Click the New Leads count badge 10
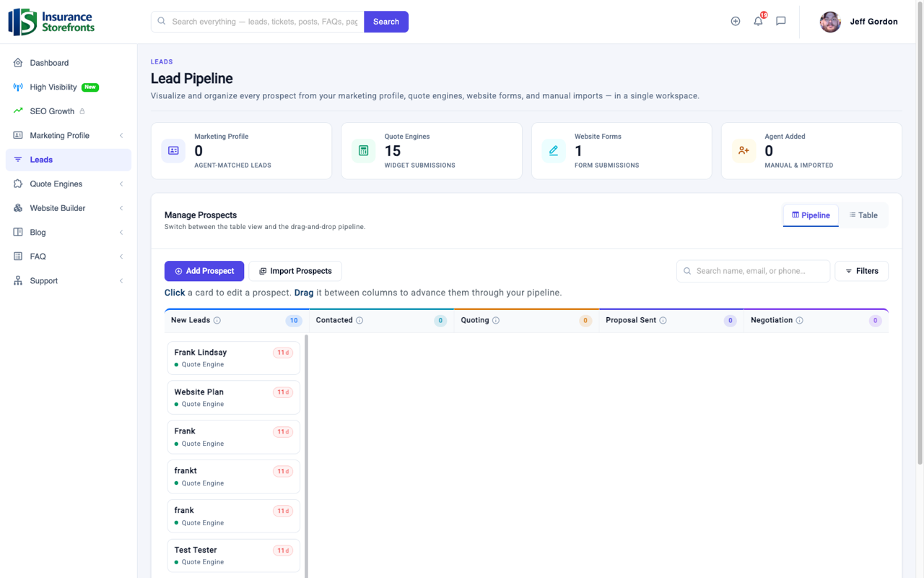Viewport: 924px width, 578px height. coord(294,321)
